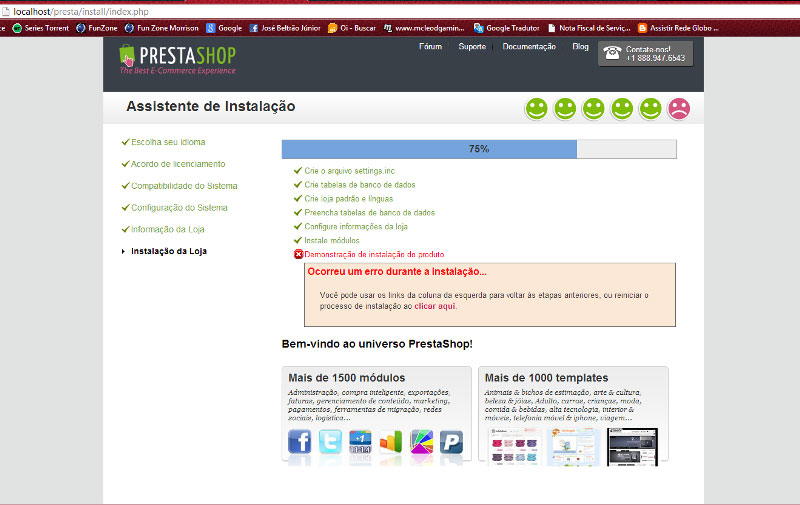Click the red sad face step icon
This screenshot has height=505, width=800.
(x=679, y=109)
